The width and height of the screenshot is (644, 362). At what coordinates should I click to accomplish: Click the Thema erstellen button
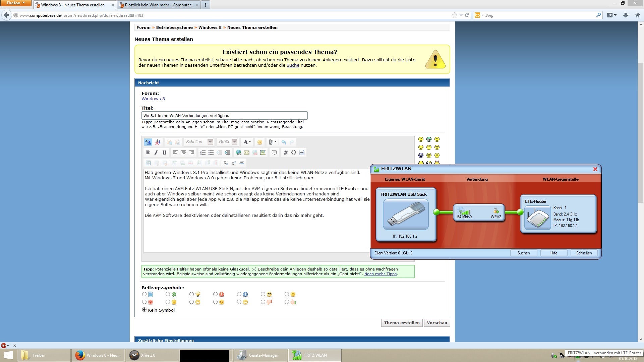click(x=402, y=323)
